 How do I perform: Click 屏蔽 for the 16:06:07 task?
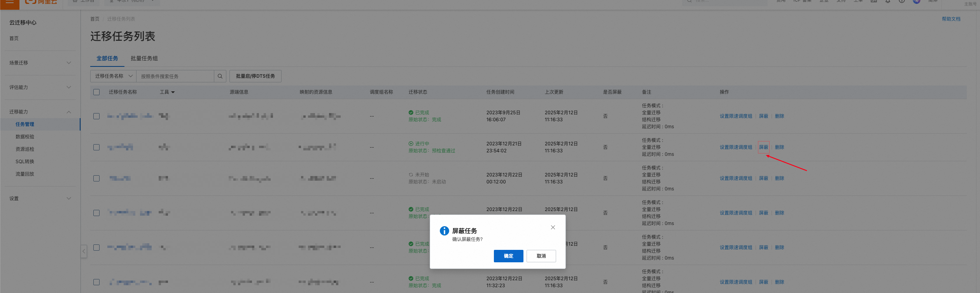[763, 116]
